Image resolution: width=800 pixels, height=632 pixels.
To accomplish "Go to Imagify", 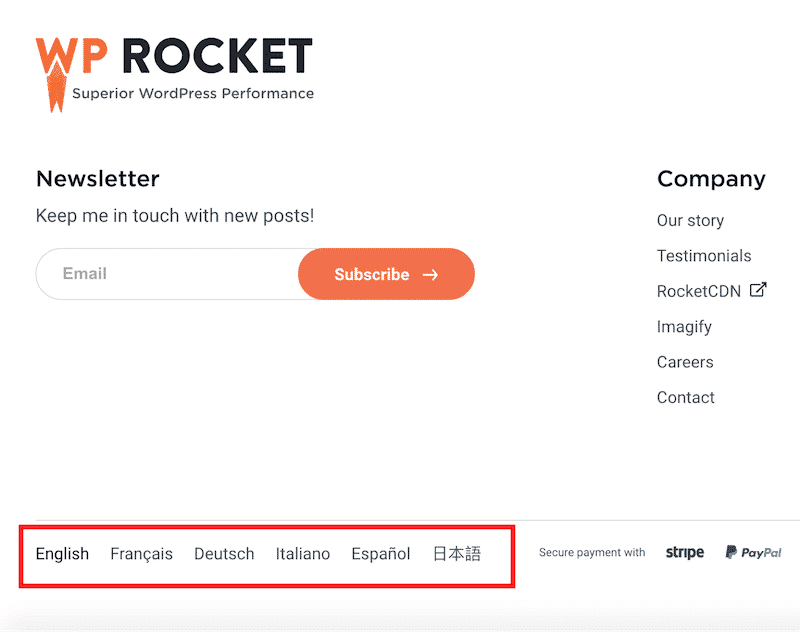I will (684, 326).
